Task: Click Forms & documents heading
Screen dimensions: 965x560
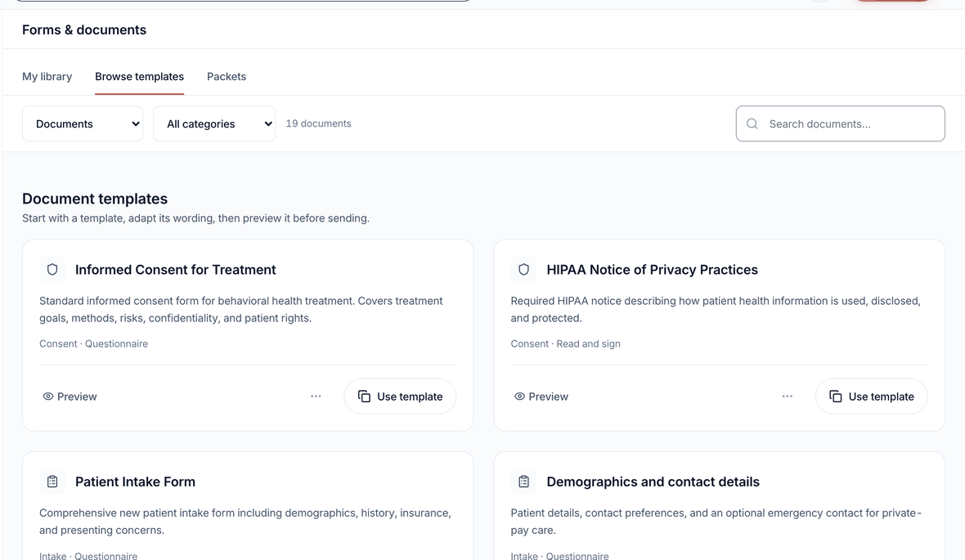Action: click(x=84, y=29)
